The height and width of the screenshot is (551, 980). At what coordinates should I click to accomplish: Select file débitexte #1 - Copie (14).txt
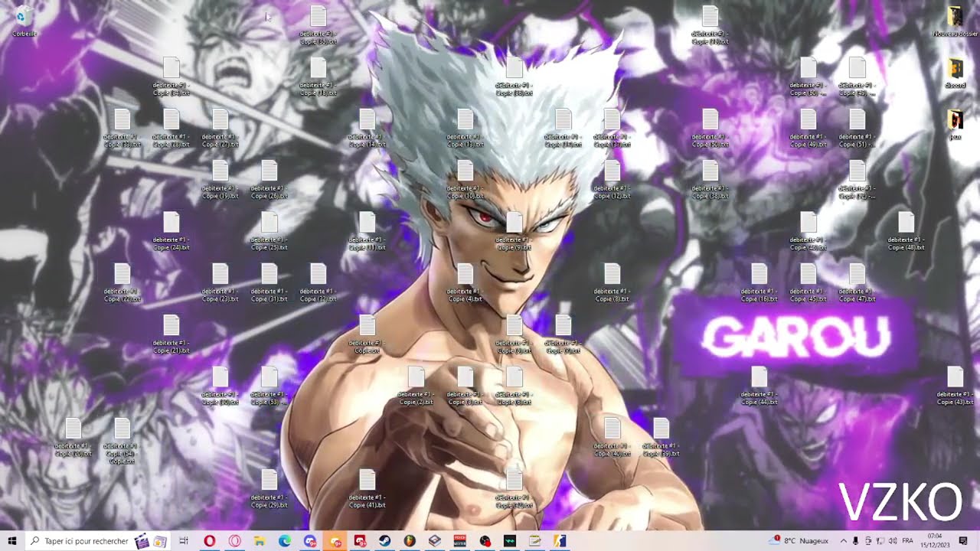[367, 129]
